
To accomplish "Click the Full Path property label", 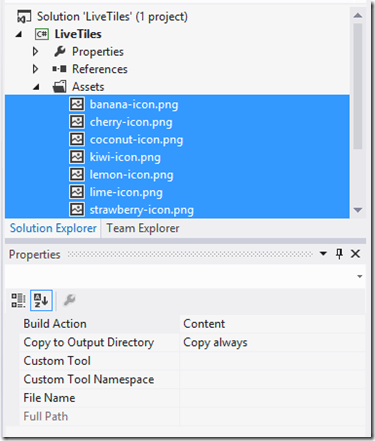I will 46,416.
